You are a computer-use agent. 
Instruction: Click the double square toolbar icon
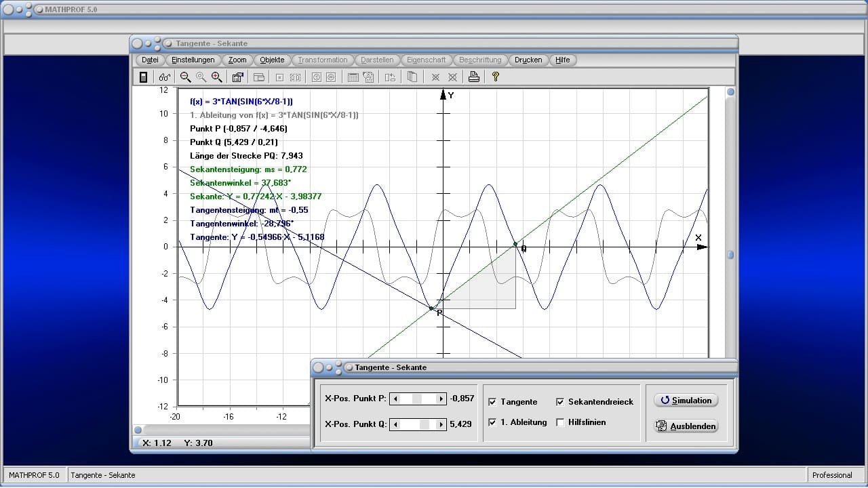[295, 77]
